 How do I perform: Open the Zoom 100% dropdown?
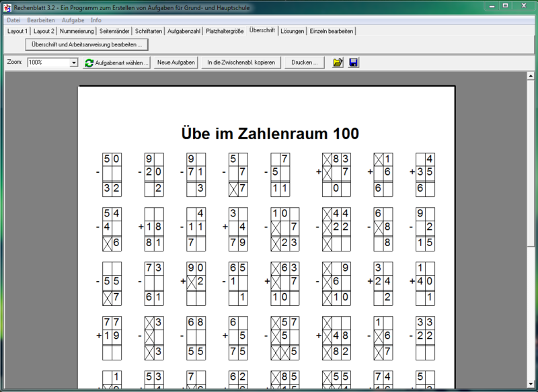pyautogui.click(x=73, y=63)
